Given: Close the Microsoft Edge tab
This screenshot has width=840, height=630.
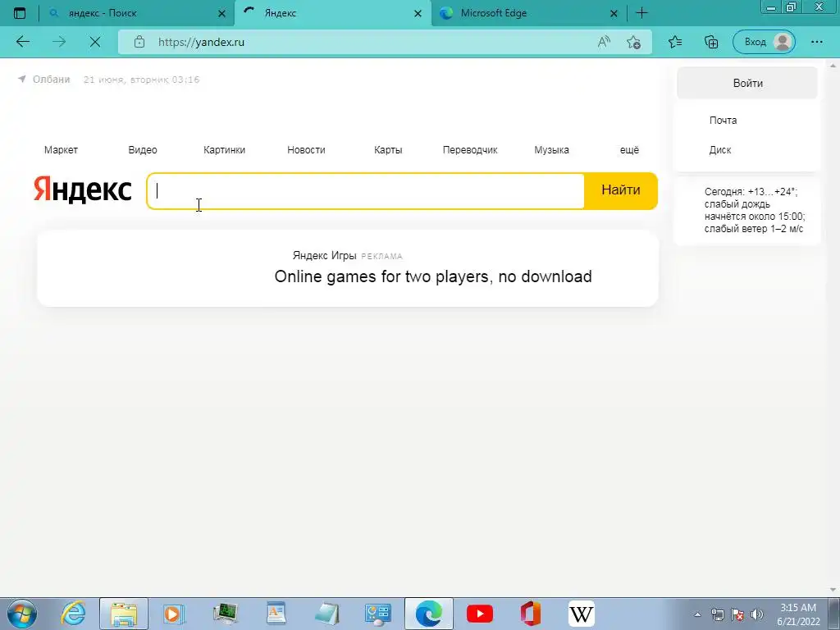Looking at the screenshot, I should [614, 13].
